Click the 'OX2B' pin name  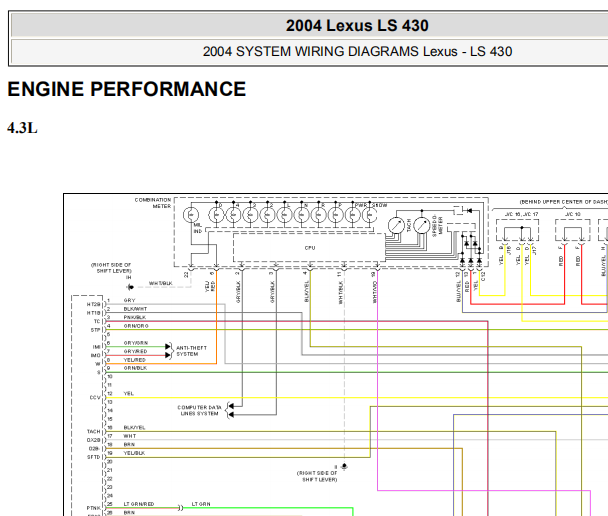click(93, 440)
